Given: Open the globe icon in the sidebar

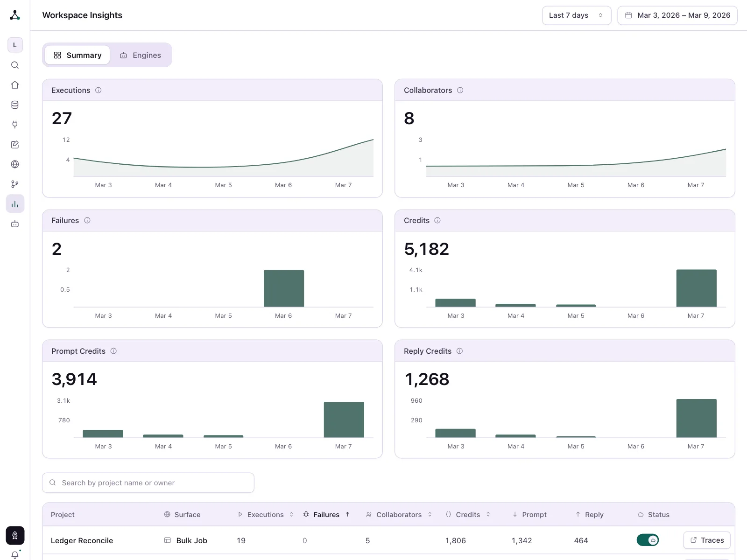Looking at the screenshot, I should tap(15, 164).
